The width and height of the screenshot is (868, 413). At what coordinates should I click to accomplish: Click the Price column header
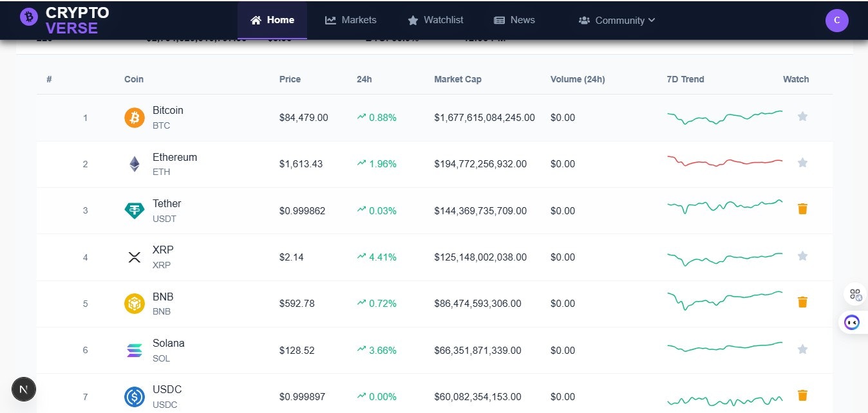290,79
